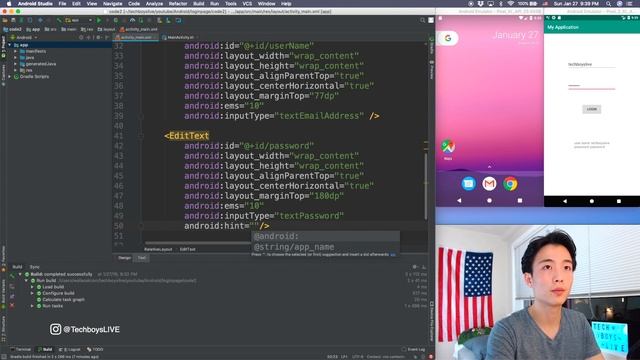
Task: Click the username field on right emulator
Action: click(591, 64)
